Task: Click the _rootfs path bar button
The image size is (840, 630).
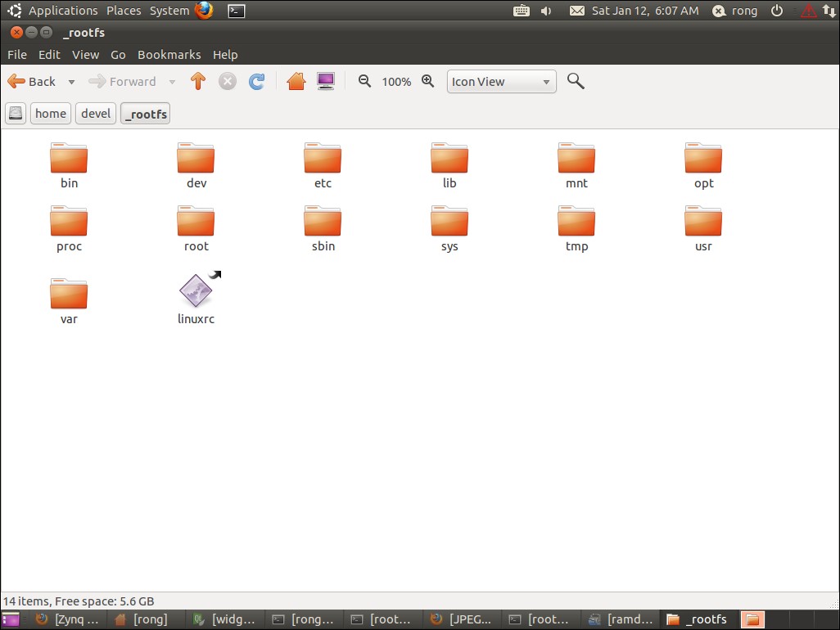Action: (x=145, y=114)
